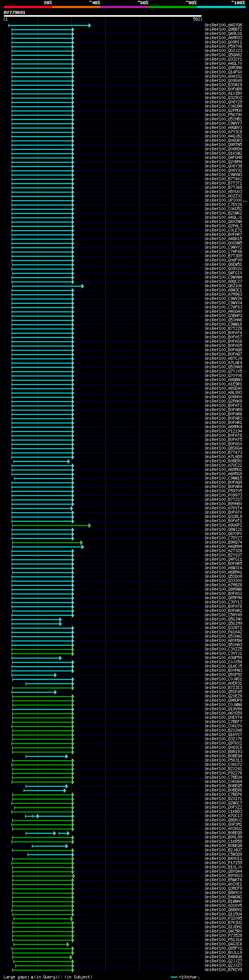Select hit label UniRef100_A1YZB0
The height and width of the screenshot is (980, 249).
click(223, 94)
